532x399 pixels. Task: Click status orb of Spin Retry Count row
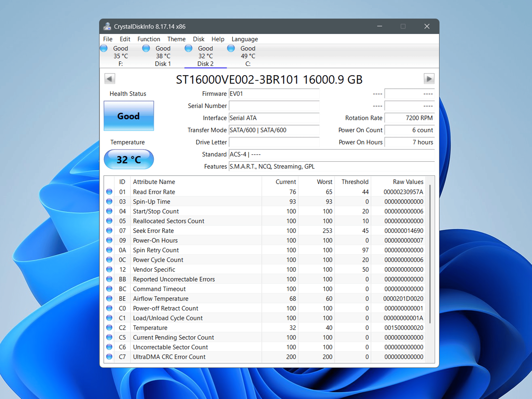pos(109,250)
